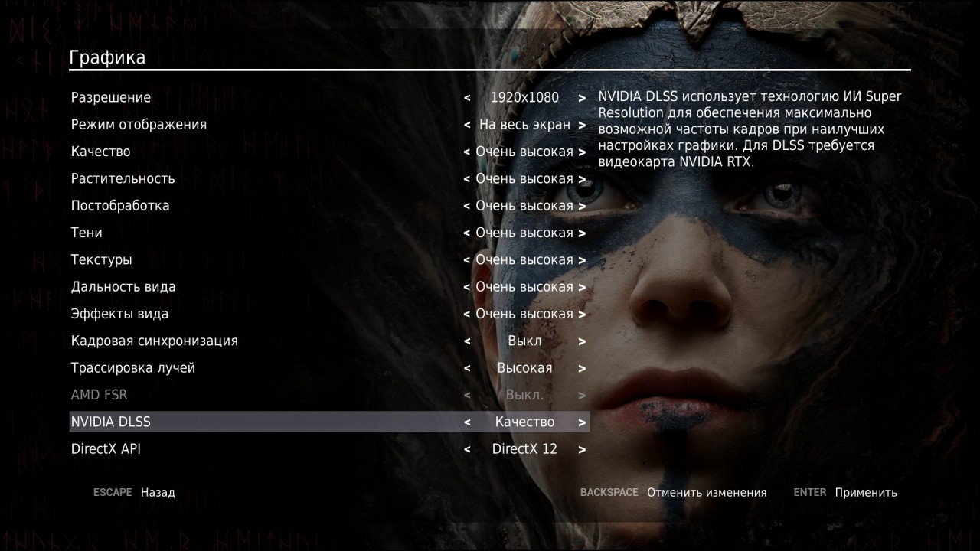Click left arrow for Режим отображения
The height and width of the screenshot is (551, 980).
(x=467, y=125)
